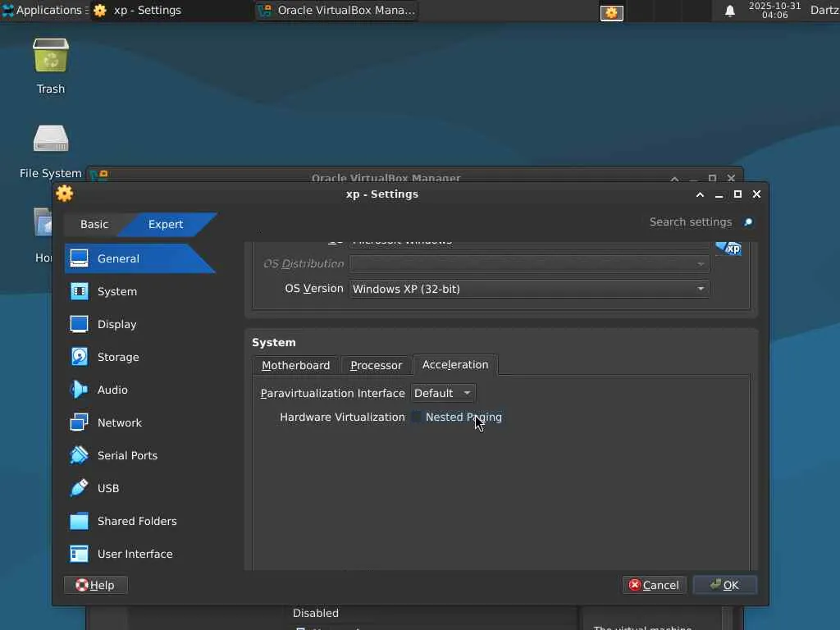Image resolution: width=840 pixels, height=630 pixels.
Task: Click the gear icon in settings title bar
Action: (64, 194)
